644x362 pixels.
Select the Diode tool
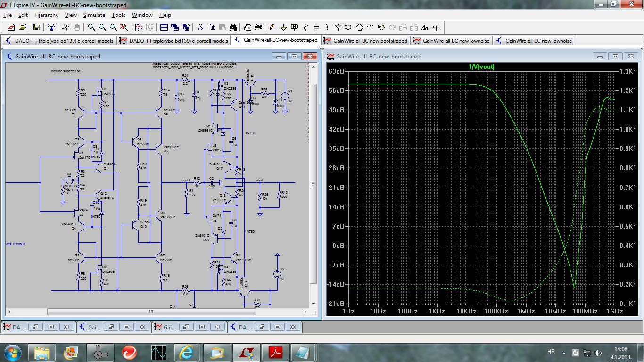[x=338, y=27]
